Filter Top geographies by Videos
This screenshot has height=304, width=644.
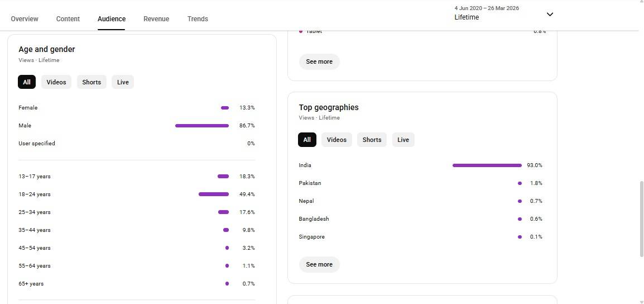tap(337, 140)
